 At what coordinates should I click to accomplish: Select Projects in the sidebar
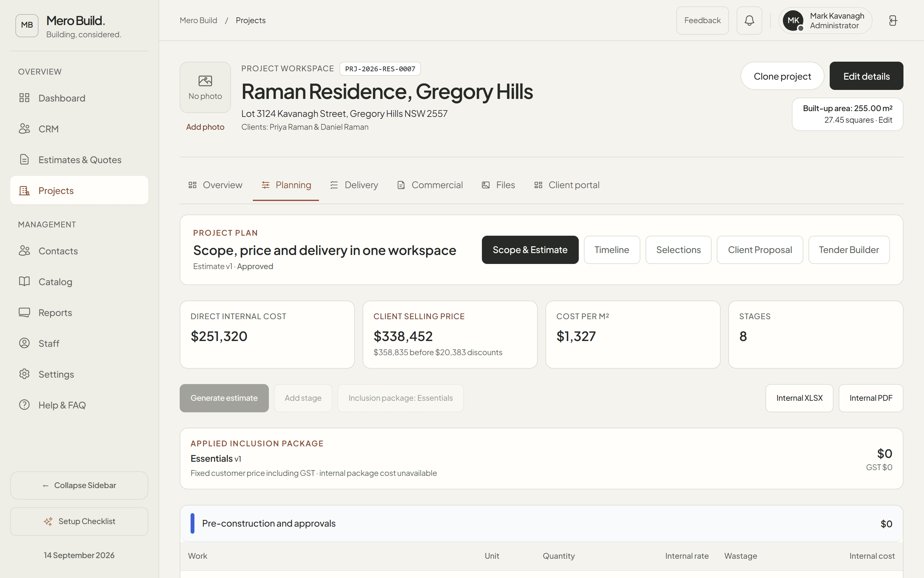[x=79, y=190]
